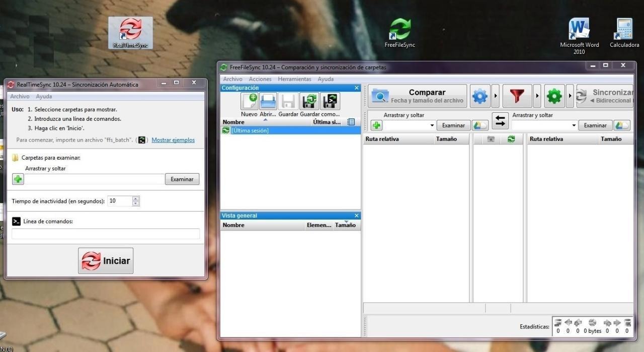Open Herramientas menu in FreeFileSync

(x=294, y=79)
